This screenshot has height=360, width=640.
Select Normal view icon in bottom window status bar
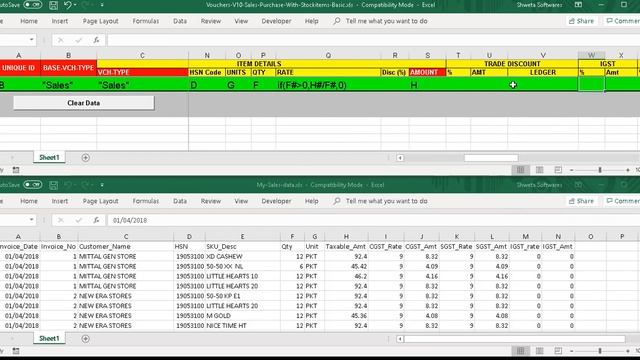pos(520,351)
